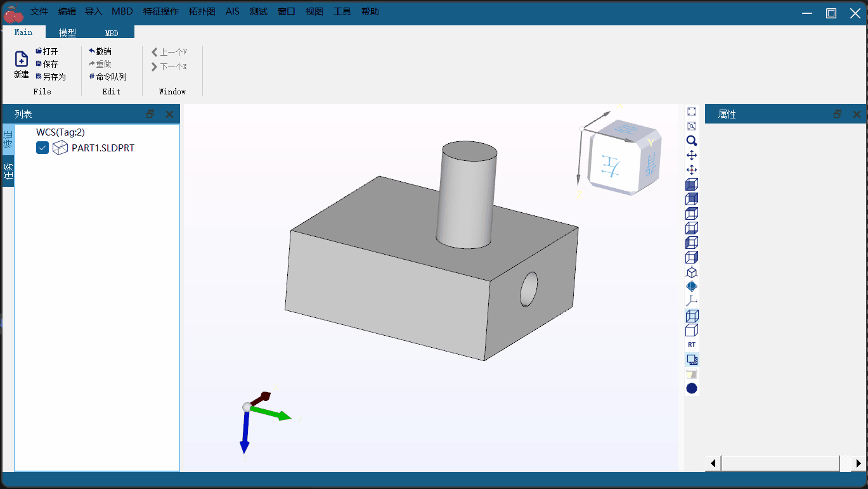Image resolution: width=868 pixels, height=489 pixels.
Task: Click the filled blue diamond view icon
Action: coord(692,286)
